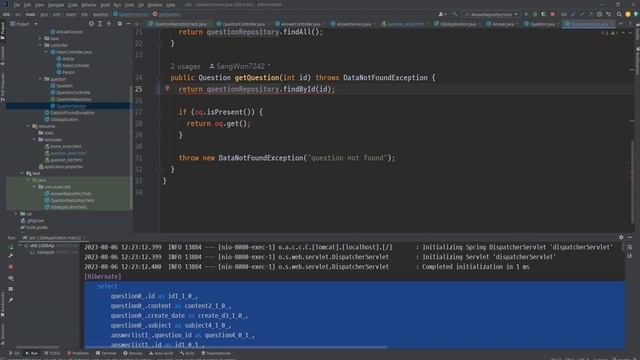The height and width of the screenshot is (360, 640).
Task: Hide the Project tool window
Action: point(128,24)
